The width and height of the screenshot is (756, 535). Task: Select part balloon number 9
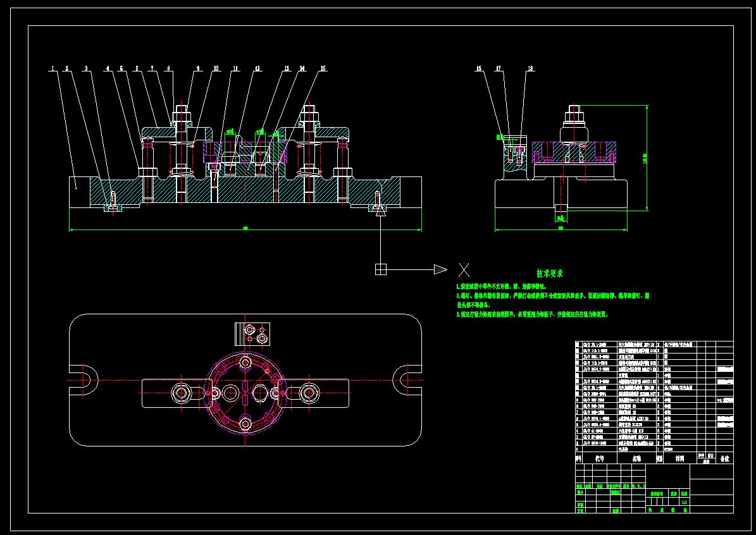coord(197,68)
